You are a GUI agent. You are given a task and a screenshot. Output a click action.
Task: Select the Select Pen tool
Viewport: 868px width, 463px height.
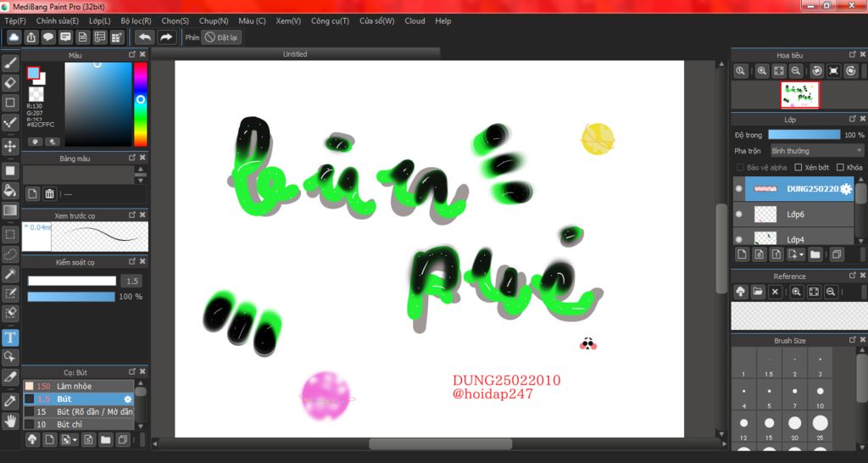pos(10,293)
